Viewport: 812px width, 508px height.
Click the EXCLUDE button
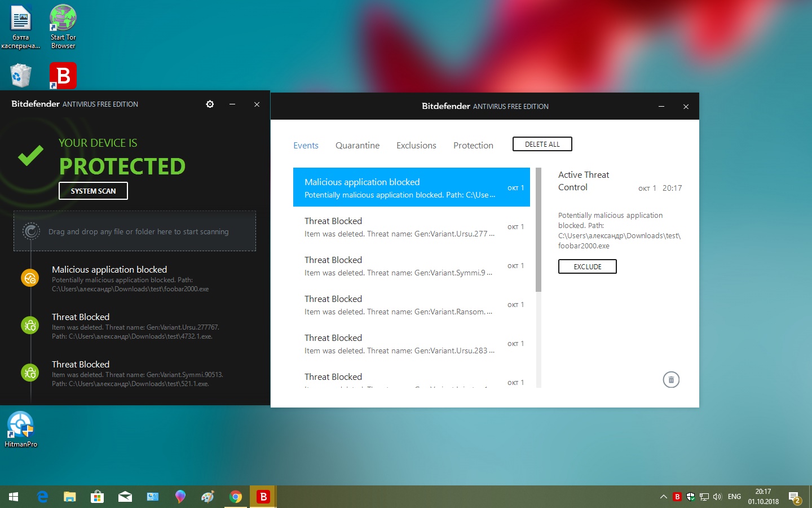[x=587, y=266]
